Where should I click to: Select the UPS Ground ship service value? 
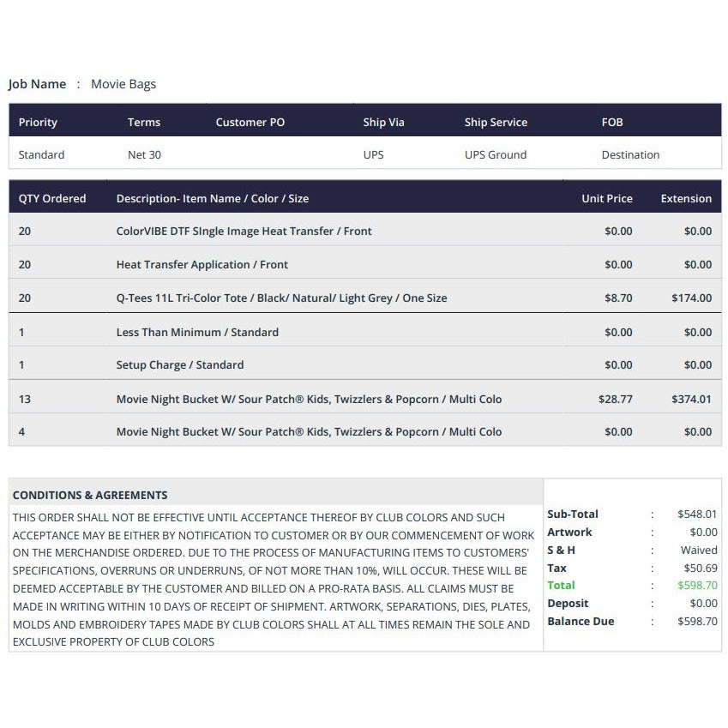[496, 154]
